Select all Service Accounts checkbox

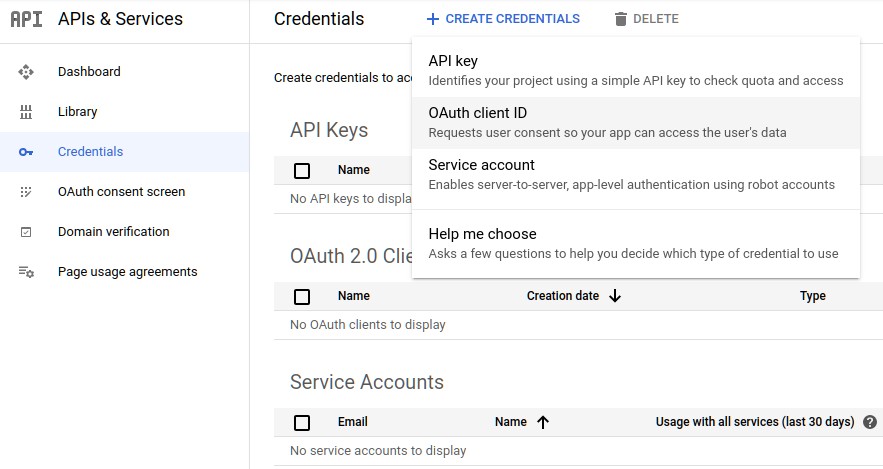(302, 423)
